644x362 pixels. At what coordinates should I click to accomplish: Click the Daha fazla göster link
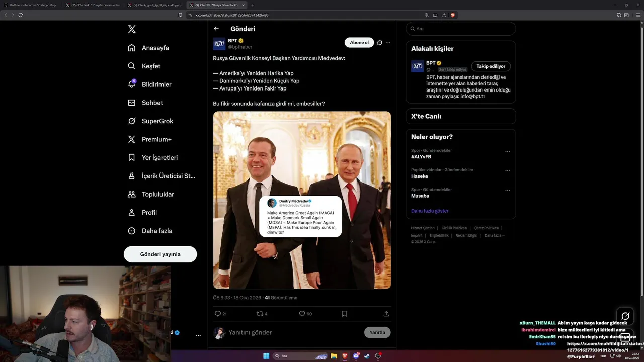pyautogui.click(x=430, y=211)
